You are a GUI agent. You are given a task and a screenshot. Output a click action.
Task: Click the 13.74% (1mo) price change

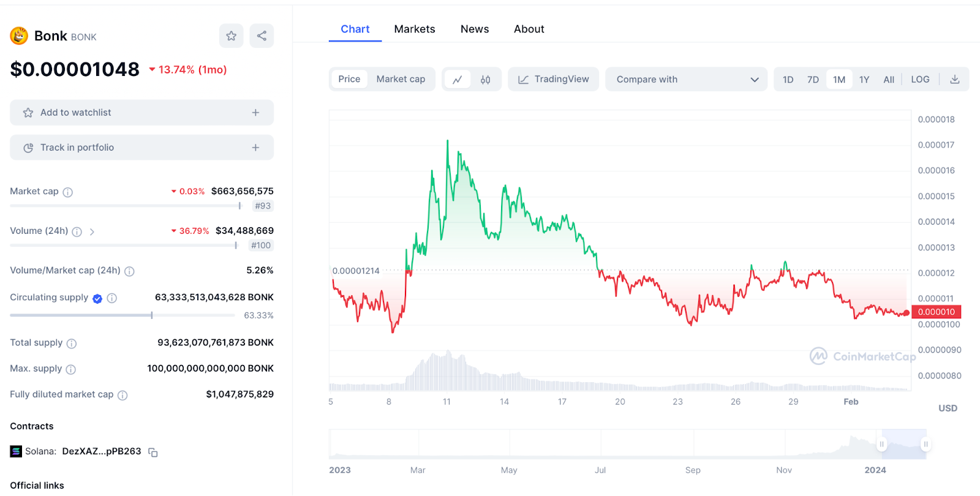(187, 70)
